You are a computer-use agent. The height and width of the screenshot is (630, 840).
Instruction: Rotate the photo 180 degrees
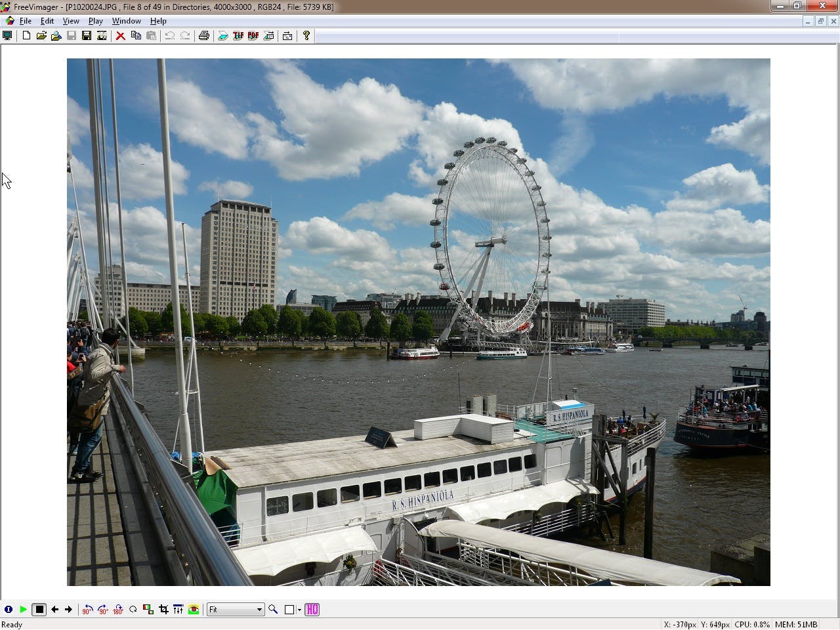pos(117,610)
